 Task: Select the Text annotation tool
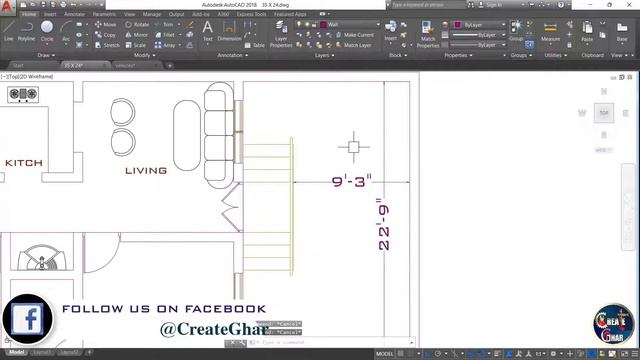tap(207, 31)
